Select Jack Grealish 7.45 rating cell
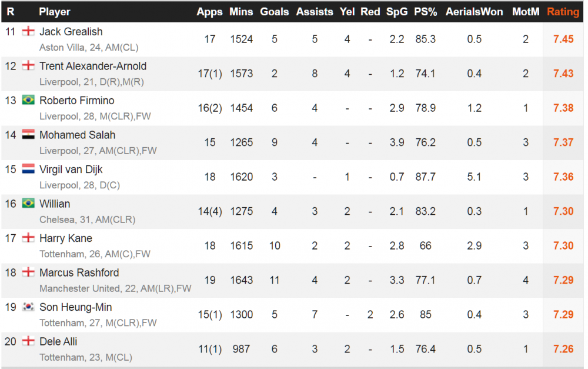Viewport: 588px width, 369px height. coord(563,39)
